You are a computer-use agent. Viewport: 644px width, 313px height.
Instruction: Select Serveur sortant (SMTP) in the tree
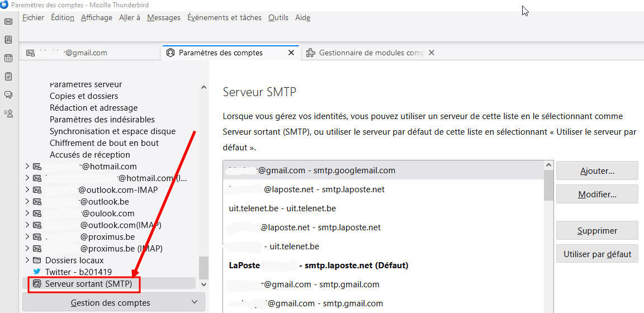pos(89,283)
